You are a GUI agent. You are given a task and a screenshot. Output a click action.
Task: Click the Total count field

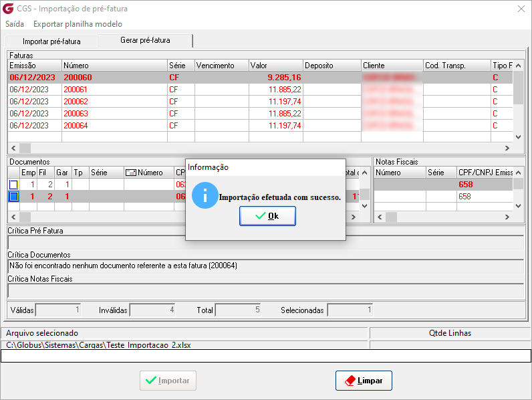238,310
